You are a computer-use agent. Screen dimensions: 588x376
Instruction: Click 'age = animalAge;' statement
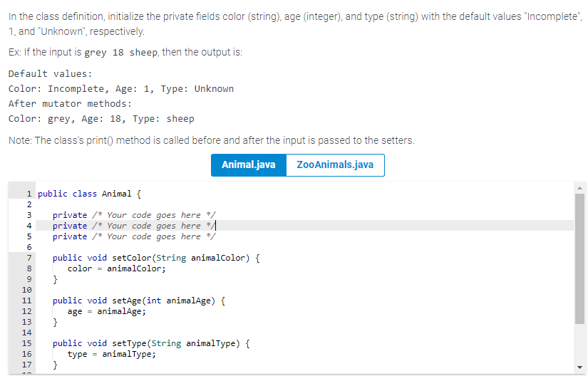[x=106, y=311]
